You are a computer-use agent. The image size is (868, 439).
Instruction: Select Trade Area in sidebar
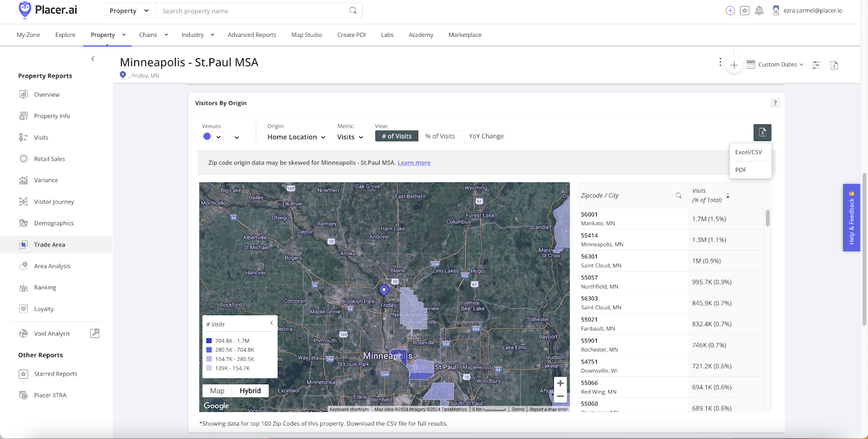click(56, 245)
